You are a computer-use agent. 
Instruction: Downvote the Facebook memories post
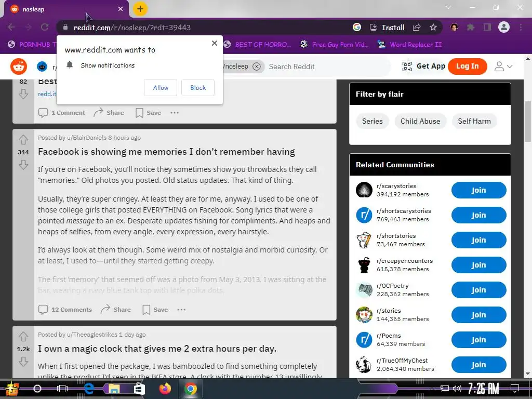point(23,165)
